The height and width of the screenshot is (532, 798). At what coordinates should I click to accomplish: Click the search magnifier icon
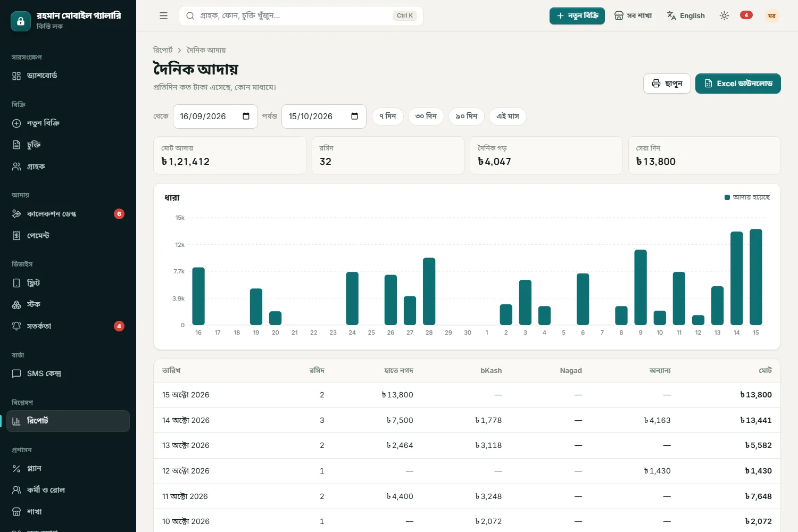(x=190, y=16)
